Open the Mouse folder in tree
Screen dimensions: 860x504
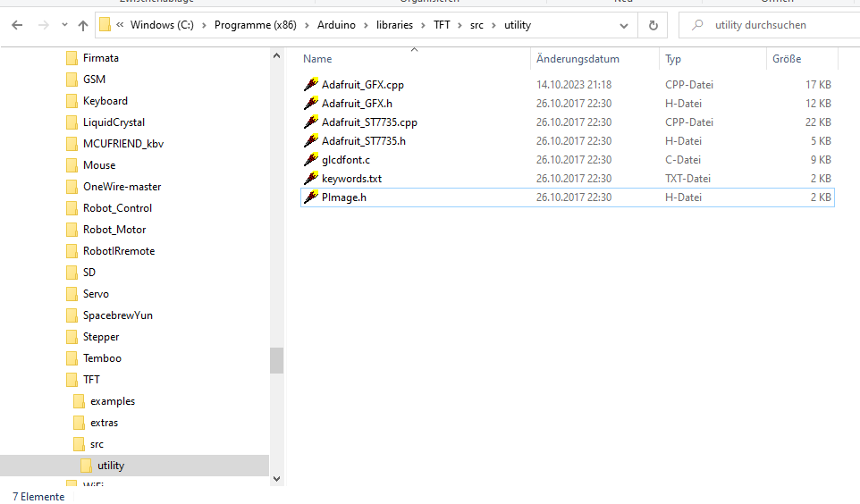(x=99, y=165)
